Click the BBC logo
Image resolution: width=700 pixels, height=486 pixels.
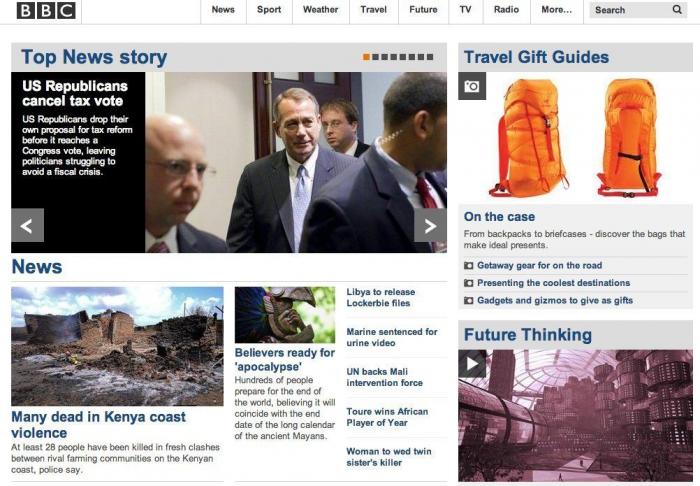pyautogui.click(x=46, y=10)
